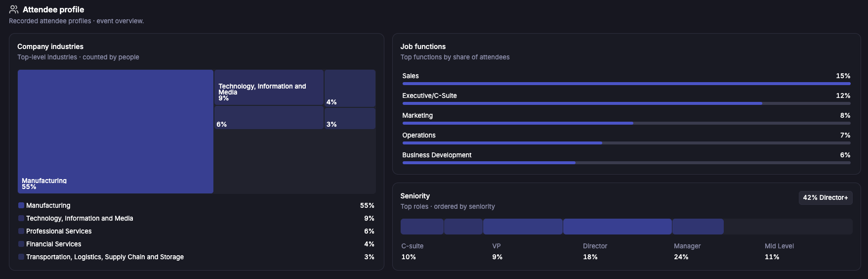Click the Attendee profile title
The width and height of the screenshot is (868, 279).
53,9
